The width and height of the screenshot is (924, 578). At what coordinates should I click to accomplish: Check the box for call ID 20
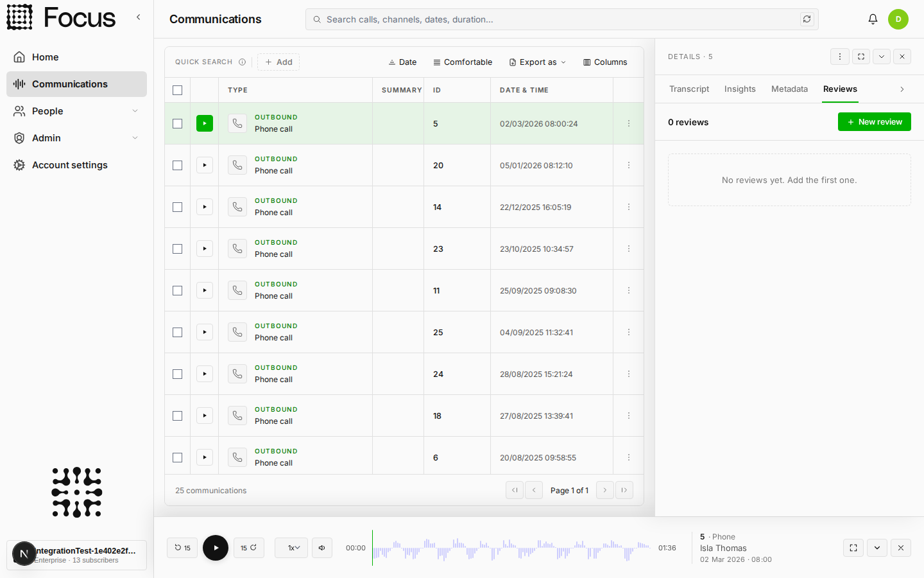pyautogui.click(x=178, y=165)
